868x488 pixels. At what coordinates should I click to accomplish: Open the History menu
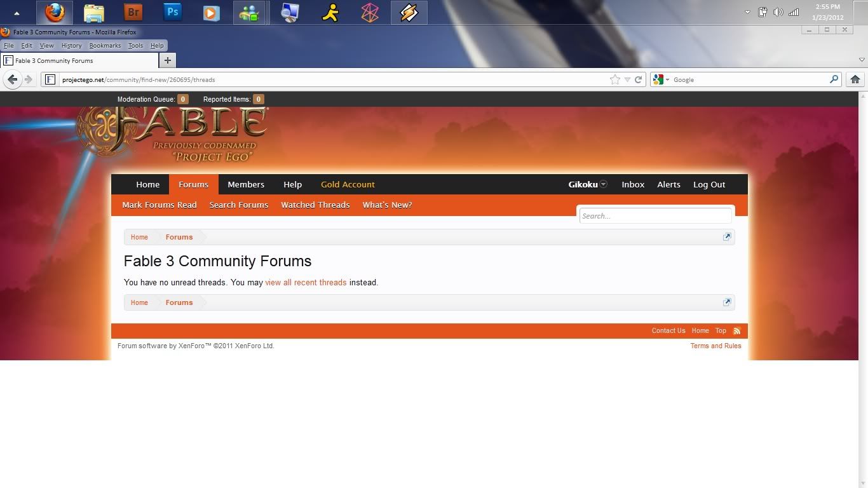tap(72, 46)
